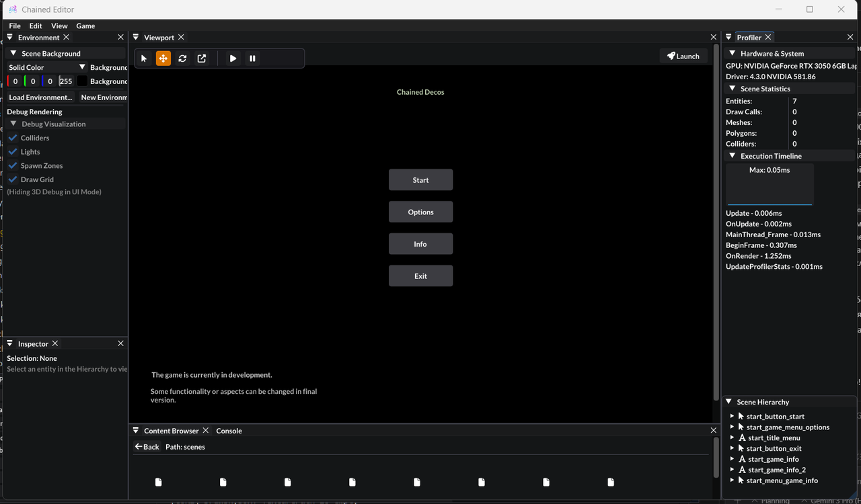Screen dimensions: 861x504
Task: Open the Game menu in the menu bar
Action: 85,26
